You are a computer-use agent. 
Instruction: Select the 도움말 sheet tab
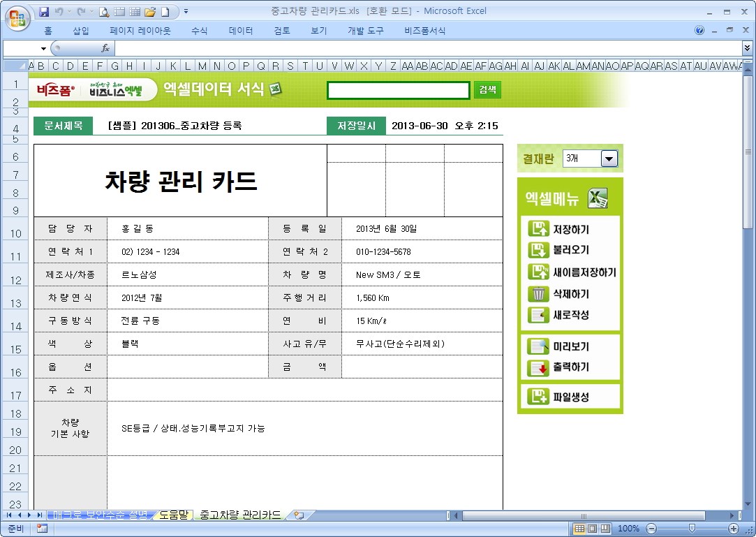(x=173, y=515)
